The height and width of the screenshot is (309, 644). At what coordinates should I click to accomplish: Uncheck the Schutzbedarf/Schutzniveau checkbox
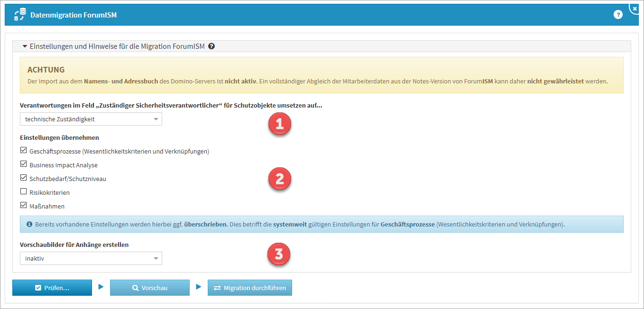pyautogui.click(x=23, y=178)
